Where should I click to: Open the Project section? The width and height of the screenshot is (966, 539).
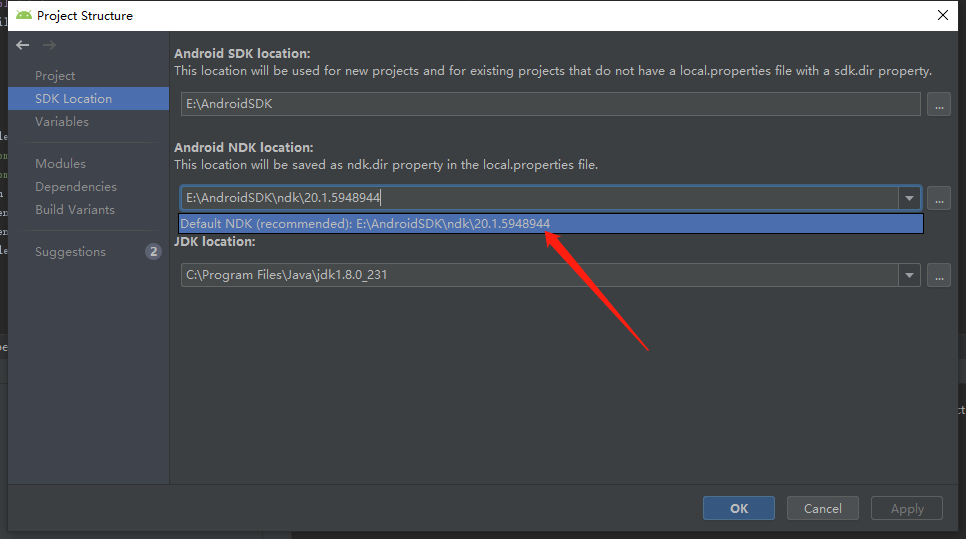[55, 76]
